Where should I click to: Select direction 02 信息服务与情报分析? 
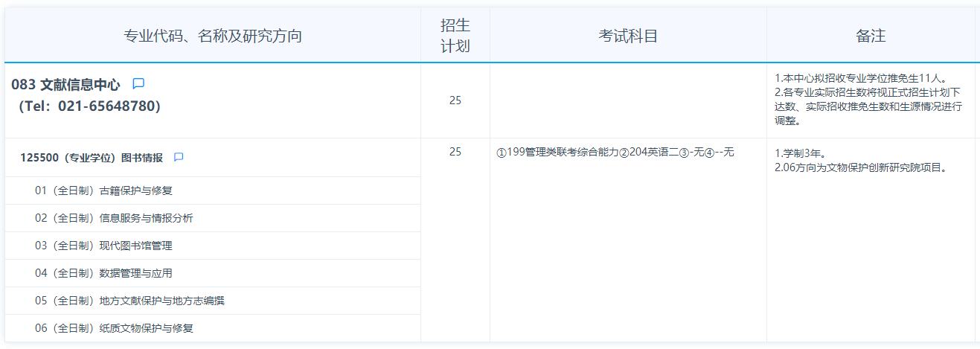click(114, 218)
